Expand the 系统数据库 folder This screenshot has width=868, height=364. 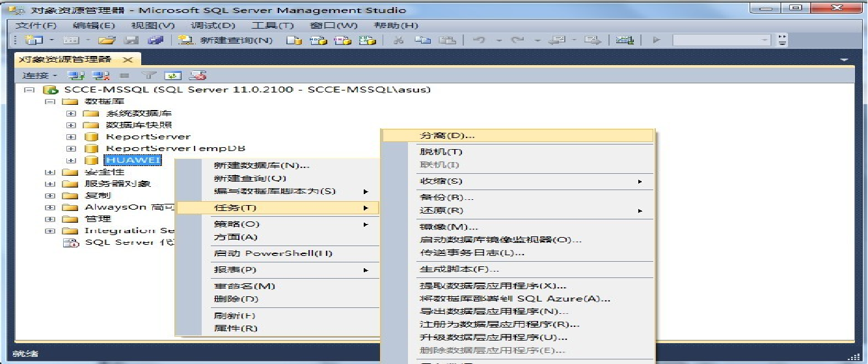point(72,113)
